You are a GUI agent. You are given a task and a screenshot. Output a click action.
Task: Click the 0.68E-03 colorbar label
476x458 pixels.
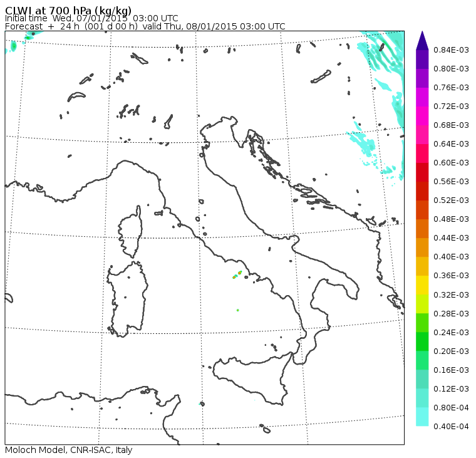451,125
